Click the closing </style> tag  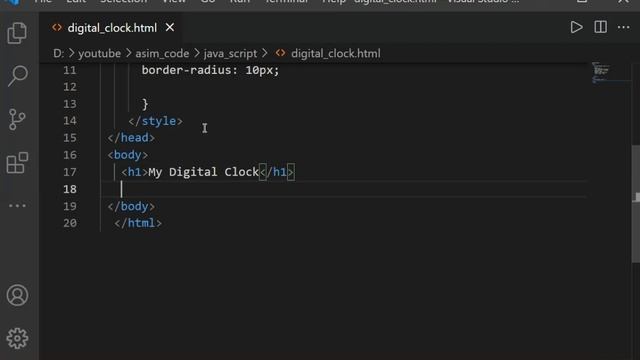[156, 121]
